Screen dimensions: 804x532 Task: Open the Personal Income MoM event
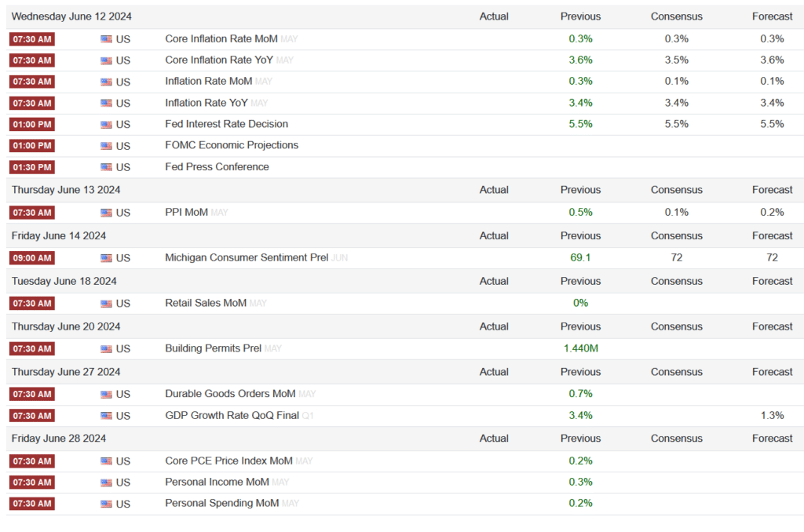pyautogui.click(x=217, y=482)
